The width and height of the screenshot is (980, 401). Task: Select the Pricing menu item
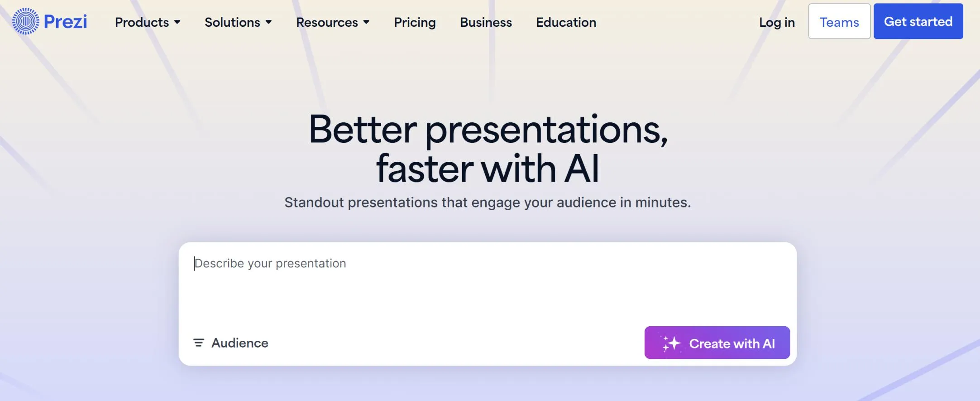415,22
